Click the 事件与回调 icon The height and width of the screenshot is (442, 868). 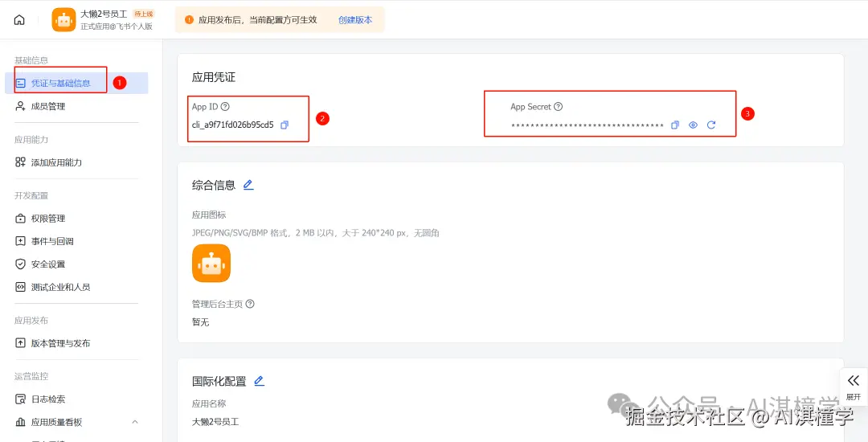(20, 241)
